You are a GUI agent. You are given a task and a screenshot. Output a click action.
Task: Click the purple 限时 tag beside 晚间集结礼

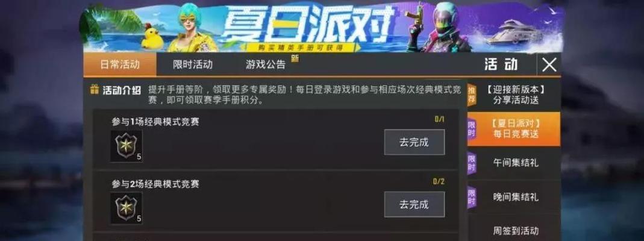coord(472,196)
